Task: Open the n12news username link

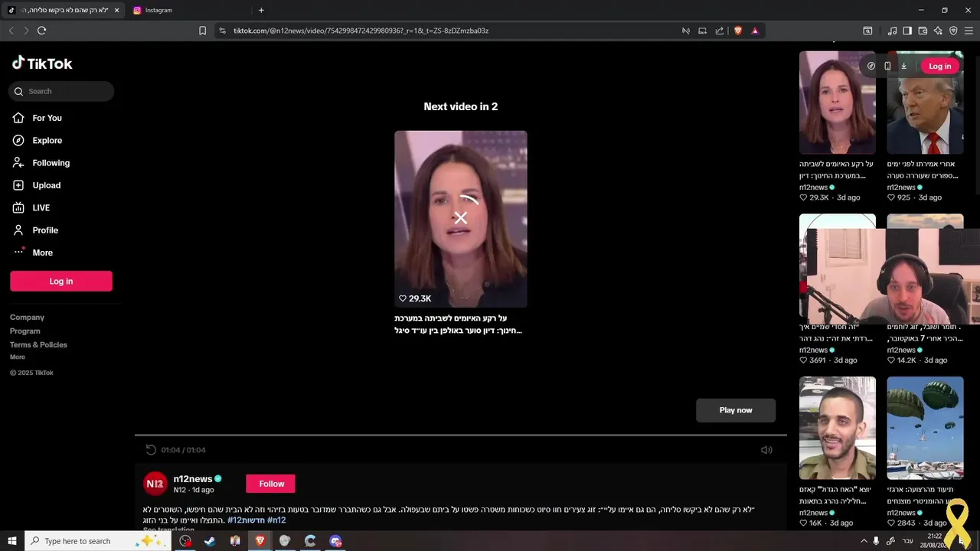Action: point(193,479)
